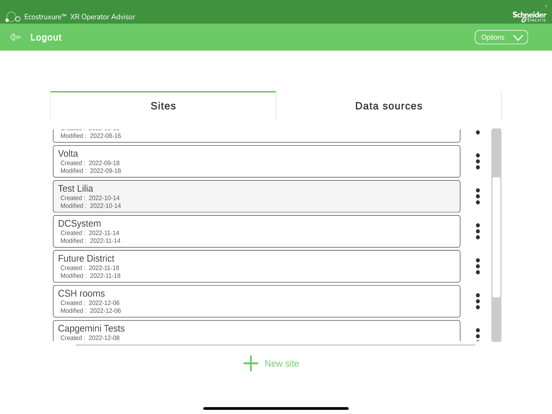Open three-dot menu for Volta
Screen dimensions: 552x414
click(x=478, y=161)
